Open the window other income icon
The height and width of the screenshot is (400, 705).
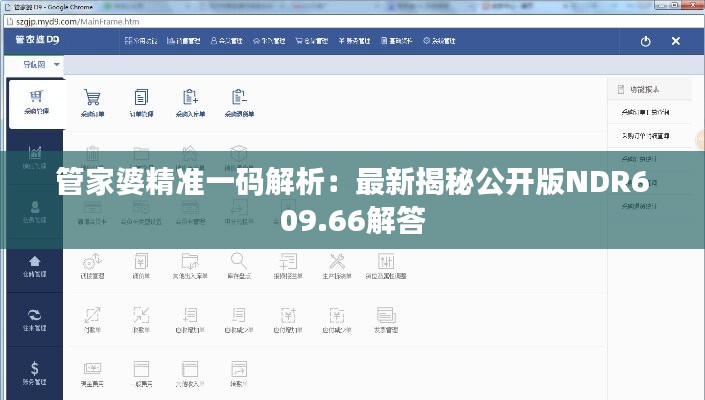click(190, 369)
